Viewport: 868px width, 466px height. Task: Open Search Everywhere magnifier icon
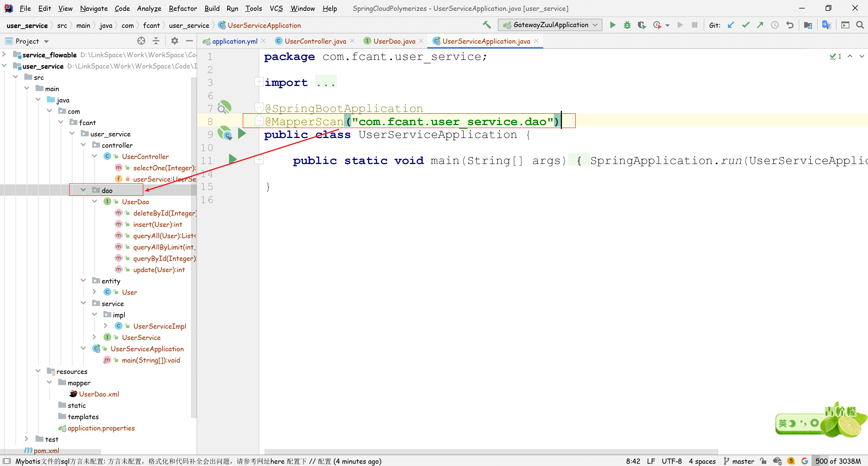[860, 25]
